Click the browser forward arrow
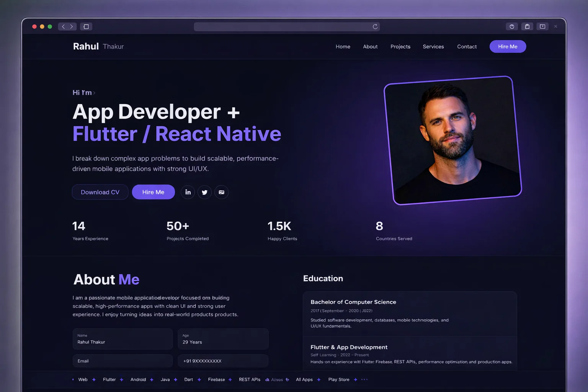Screen dimensions: 588x392 (72, 26)
